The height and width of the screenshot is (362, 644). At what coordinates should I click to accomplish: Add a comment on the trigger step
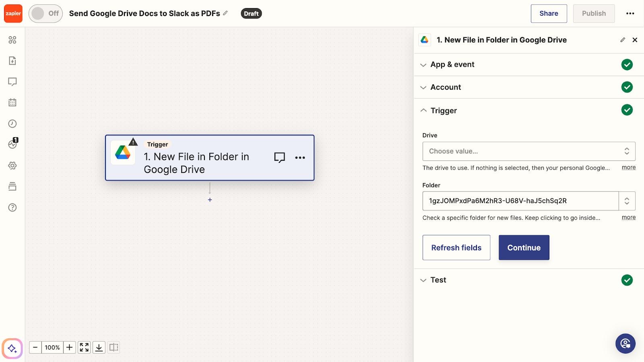[x=280, y=157]
